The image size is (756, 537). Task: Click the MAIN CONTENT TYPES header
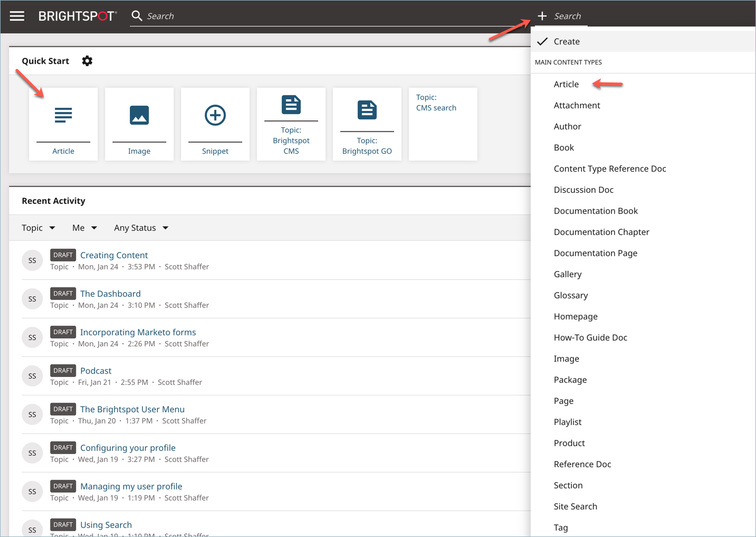tap(568, 62)
